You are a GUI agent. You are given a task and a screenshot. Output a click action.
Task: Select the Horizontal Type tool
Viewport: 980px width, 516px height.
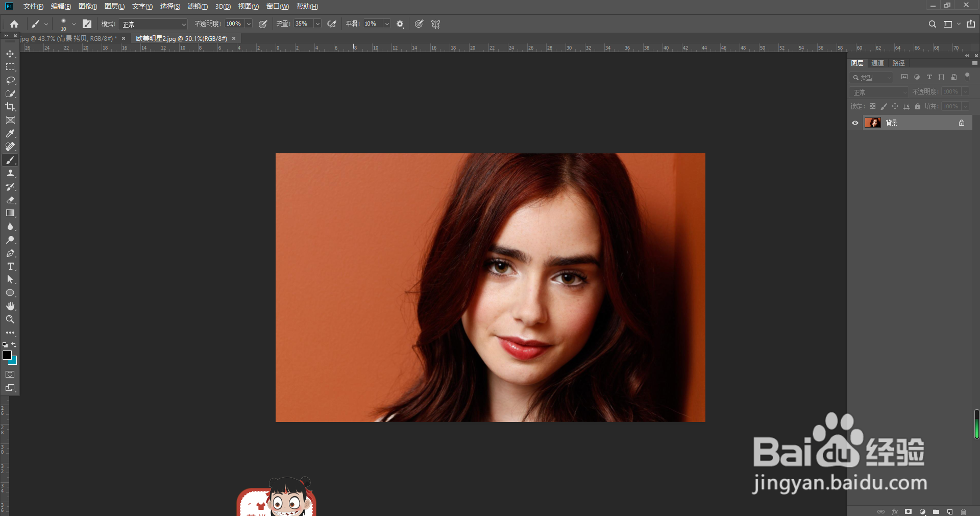[10, 267]
